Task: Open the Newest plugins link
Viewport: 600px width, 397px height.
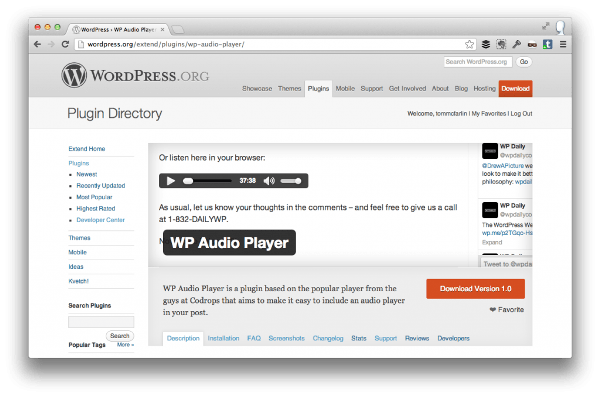Action: [87, 174]
